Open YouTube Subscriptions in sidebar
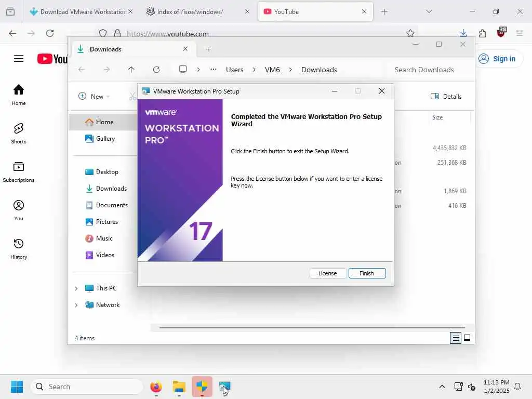The width and height of the screenshot is (532, 399). [x=19, y=172]
